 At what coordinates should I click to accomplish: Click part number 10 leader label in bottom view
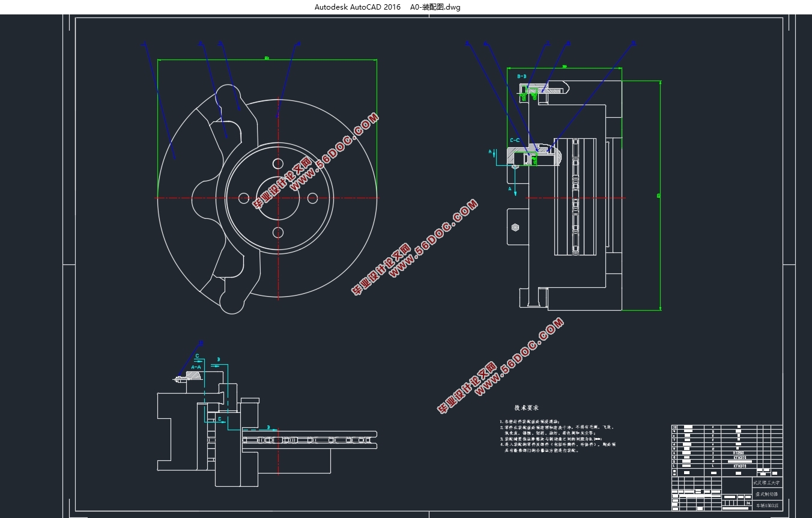[x=201, y=343]
